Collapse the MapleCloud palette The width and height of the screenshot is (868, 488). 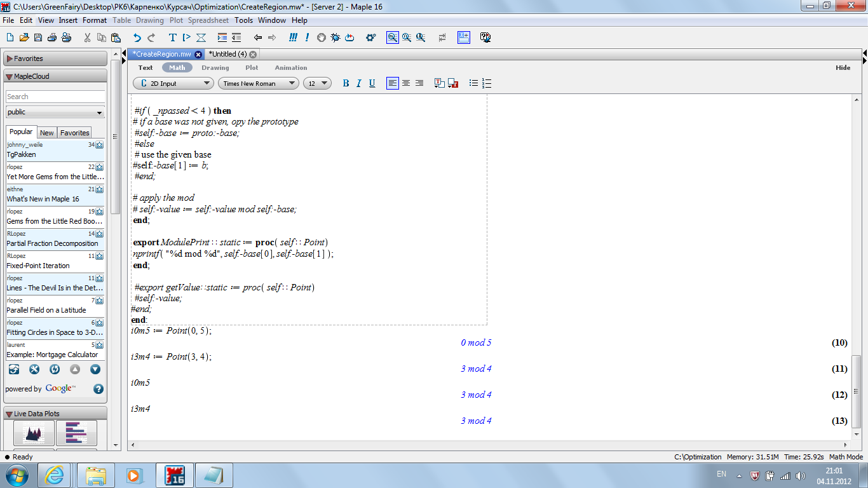[10, 76]
